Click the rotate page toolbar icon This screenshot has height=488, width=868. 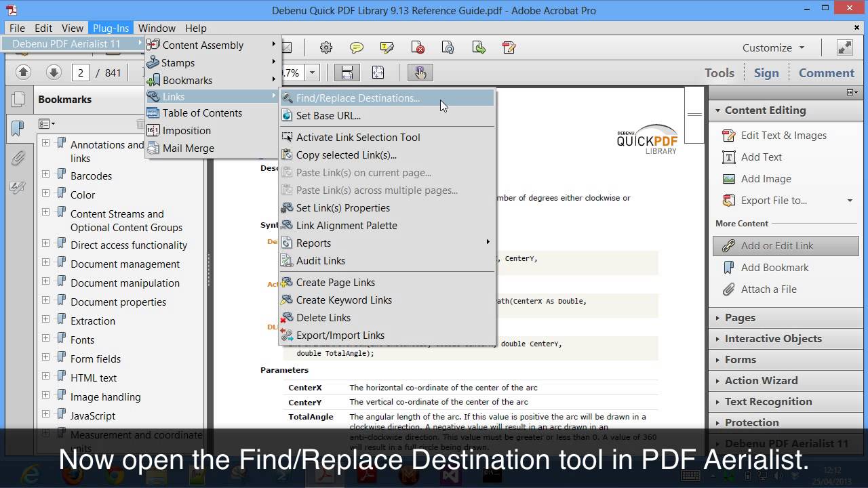click(448, 47)
